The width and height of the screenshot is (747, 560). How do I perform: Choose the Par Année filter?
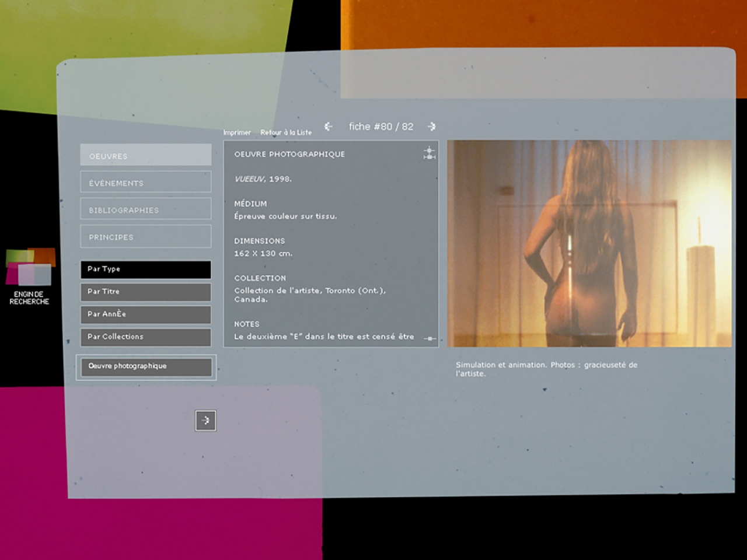click(x=146, y=314)
